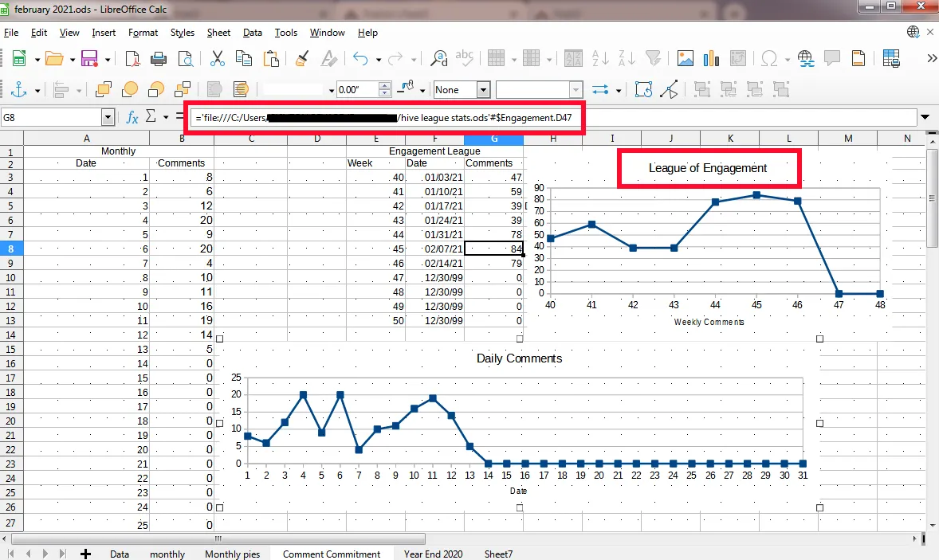939x560 pixels.
Task: Select column G header
Action: [493, 139]
